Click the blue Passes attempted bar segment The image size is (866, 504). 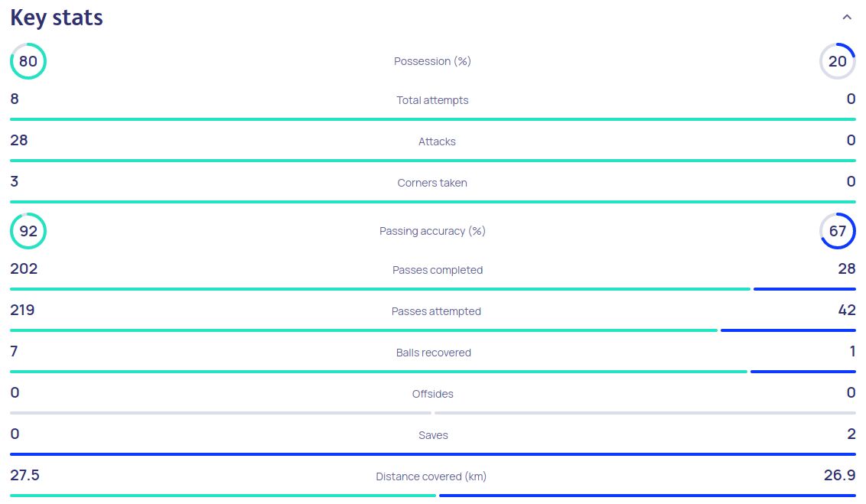click(788, 330)
